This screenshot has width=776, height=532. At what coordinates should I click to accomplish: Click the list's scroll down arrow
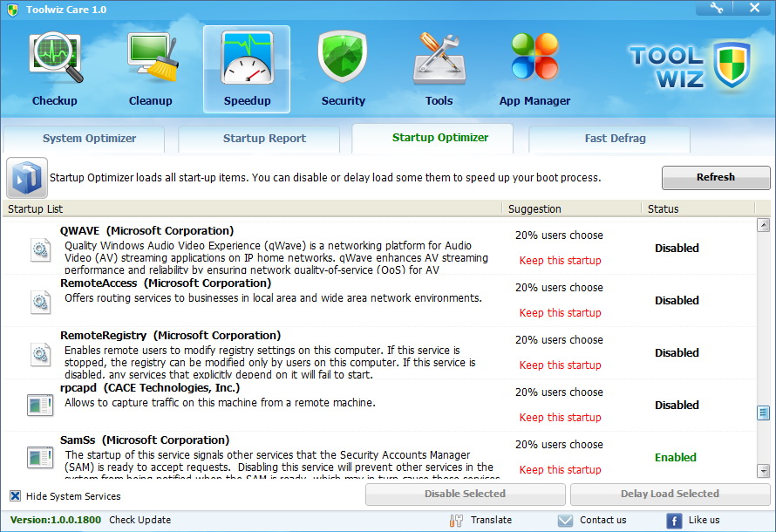click(x=763, y=471)
